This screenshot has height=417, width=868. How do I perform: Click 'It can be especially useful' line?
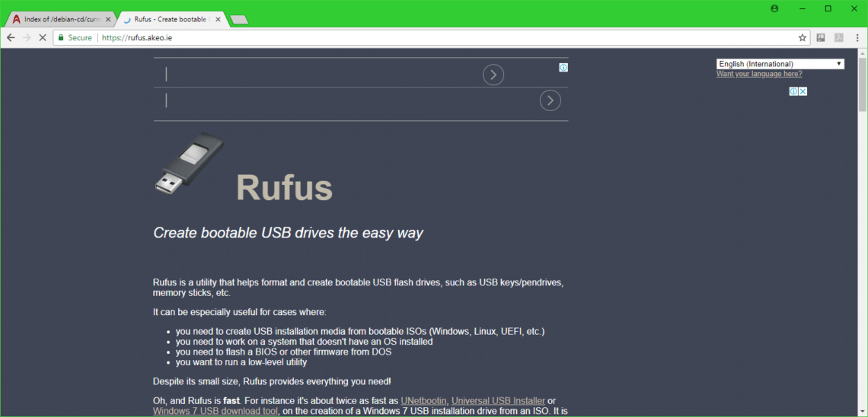(x=239, y=312)
